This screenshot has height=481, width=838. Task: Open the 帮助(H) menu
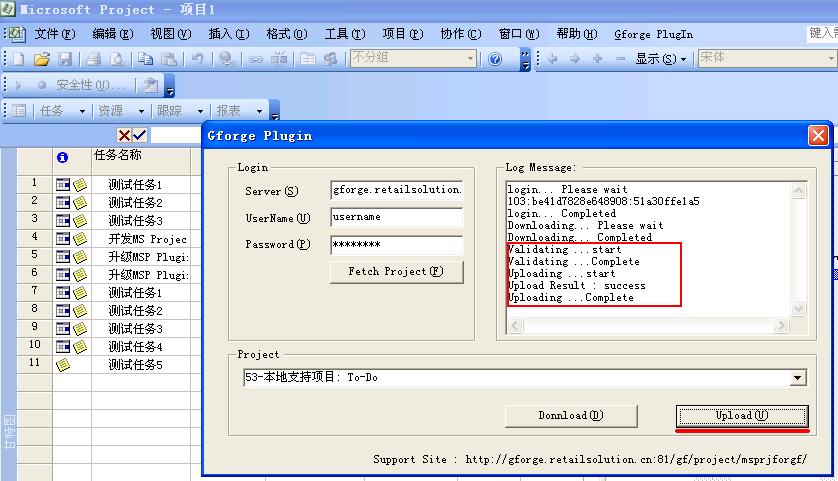click(577, 34)
